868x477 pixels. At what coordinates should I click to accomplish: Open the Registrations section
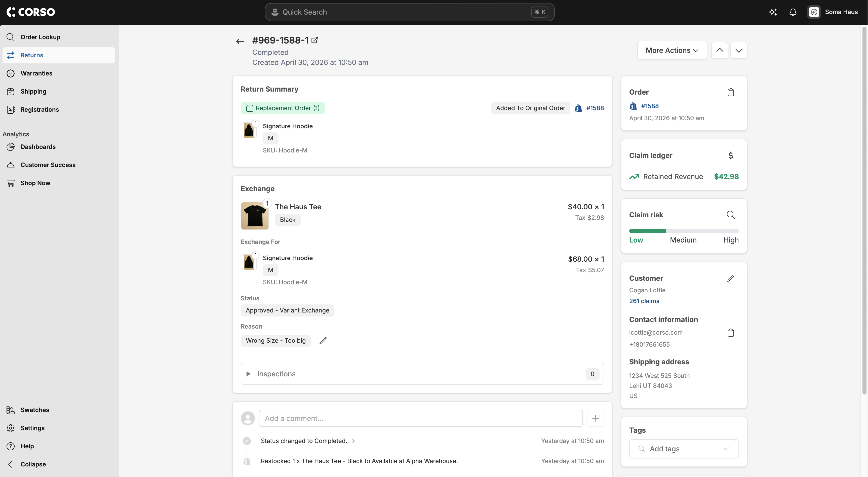click(x=59, y=110)
